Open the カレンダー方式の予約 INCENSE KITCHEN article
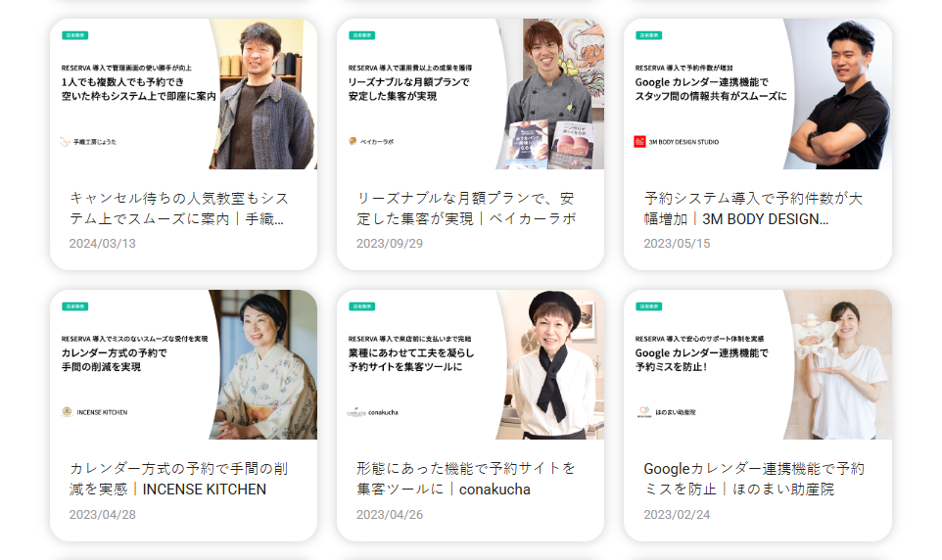Screen dimensions: 942x560 pos(179,479)
